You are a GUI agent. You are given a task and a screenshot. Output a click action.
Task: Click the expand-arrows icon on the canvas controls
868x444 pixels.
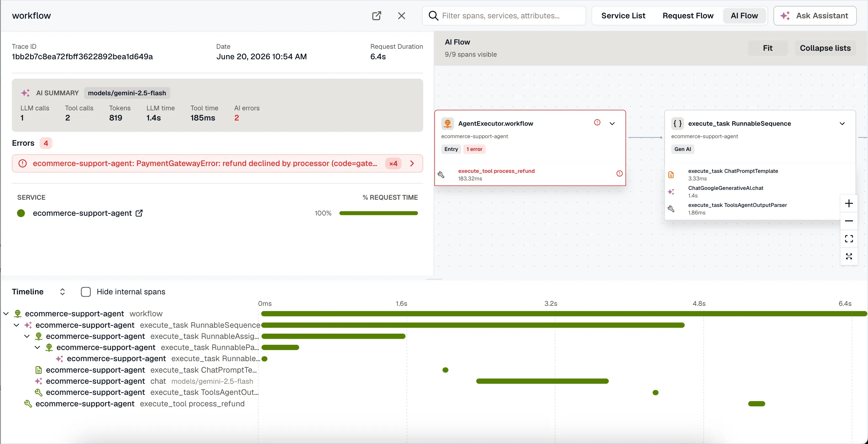coord(849,256)
